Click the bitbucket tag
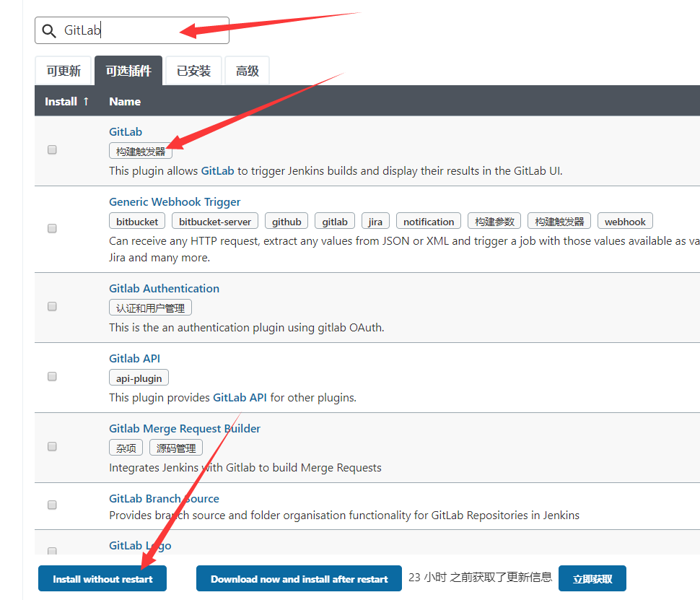Viewport: 700px width, 600px height. (x=137, y=221)
